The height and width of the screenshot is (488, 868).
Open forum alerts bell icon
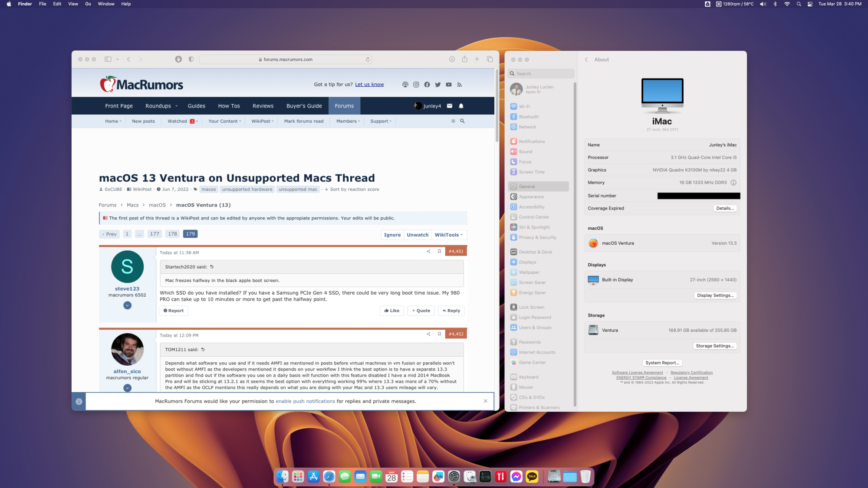461,106
